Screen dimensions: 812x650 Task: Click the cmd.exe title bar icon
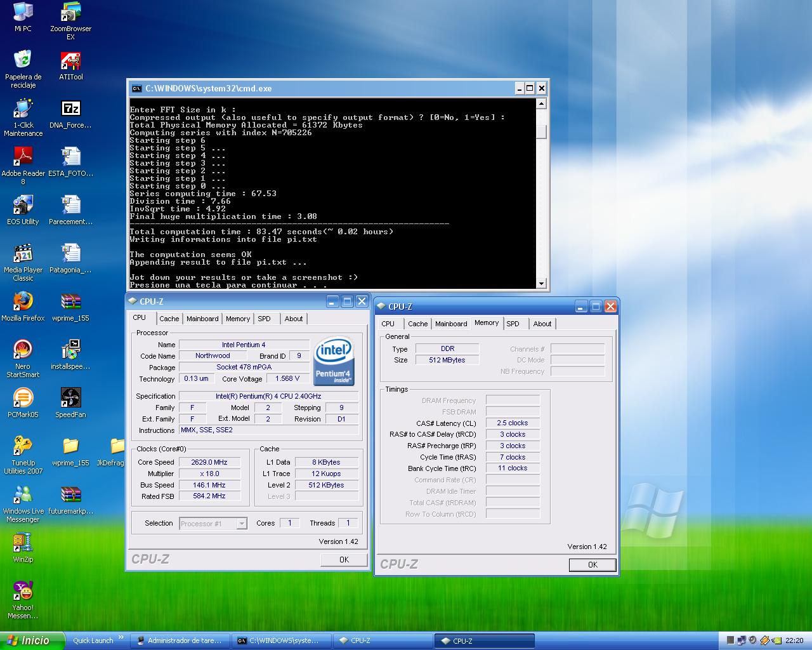136,88
